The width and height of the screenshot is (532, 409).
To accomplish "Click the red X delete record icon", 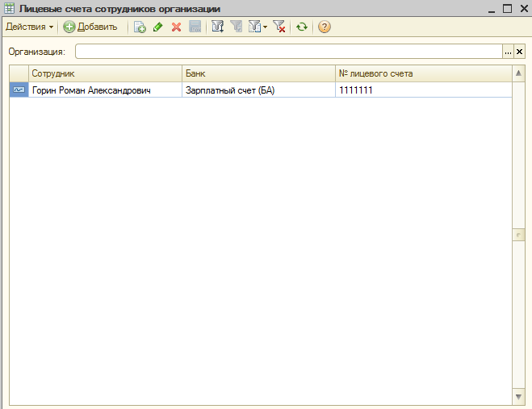I will [x=176, y=27].
